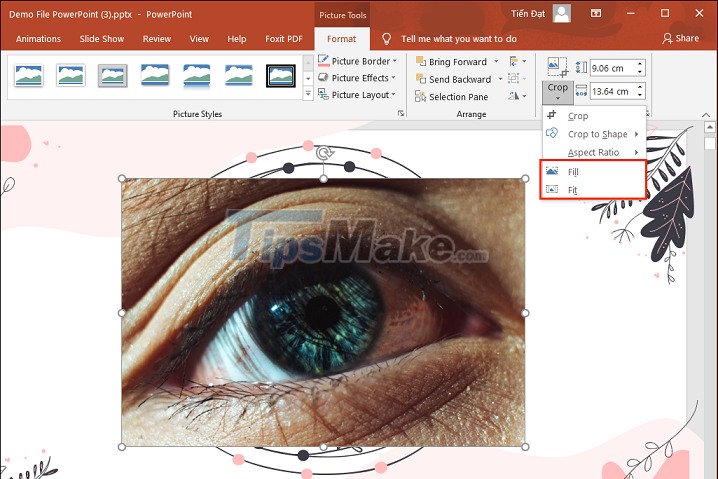
Task: Open Aspect Ratio submenu
Action: (594, 152)
